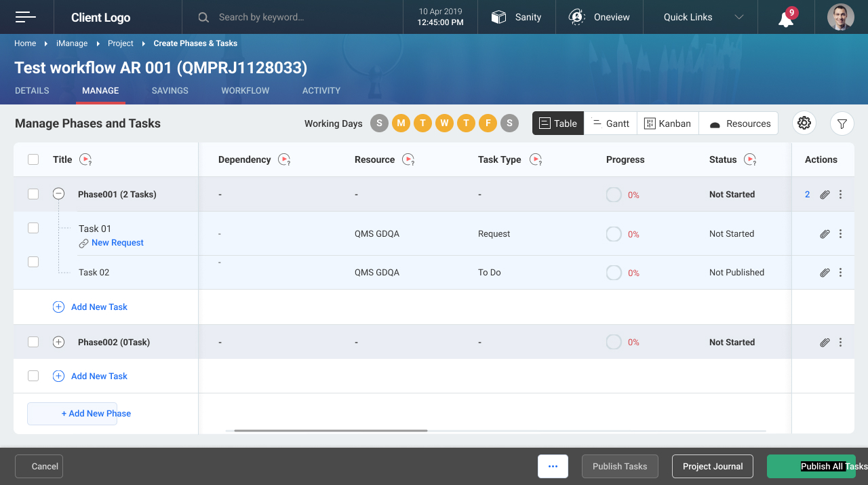Open the hamburger navigation menu
The height and width of the screenshot is (485, 868).
click(26, 17)
